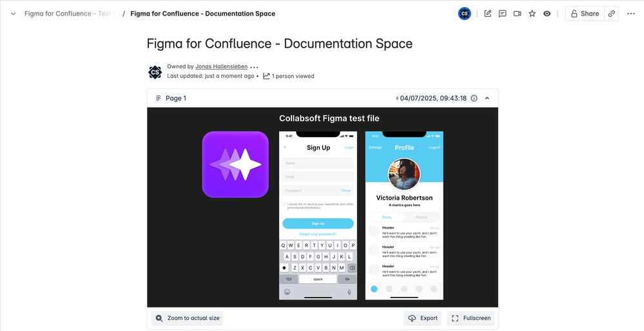This screenshot has height=331, width=644.
Task: Star this page as favorite
Action: [532, 14]
